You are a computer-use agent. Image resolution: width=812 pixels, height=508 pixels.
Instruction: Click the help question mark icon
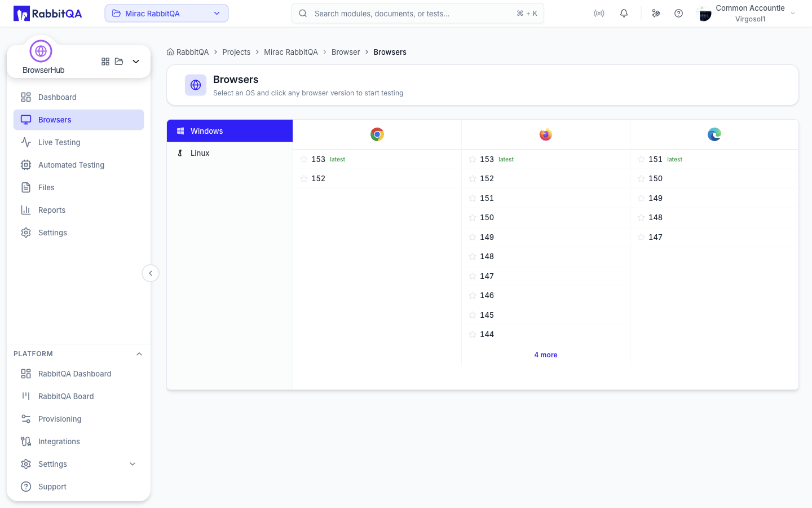[678, 14]
